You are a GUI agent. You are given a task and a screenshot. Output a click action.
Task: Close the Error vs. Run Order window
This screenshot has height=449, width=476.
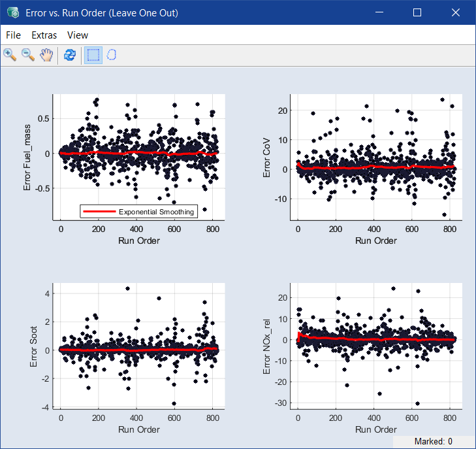click(x=454, y=12)
